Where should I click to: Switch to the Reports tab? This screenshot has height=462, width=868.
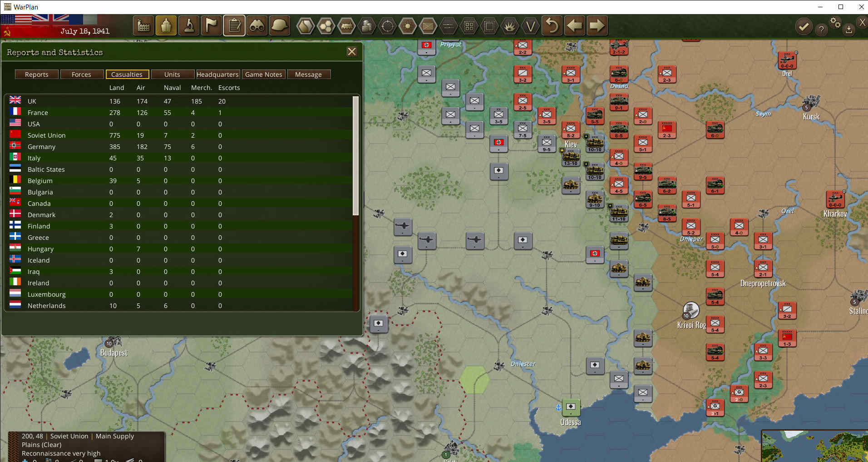click(37, 75)
